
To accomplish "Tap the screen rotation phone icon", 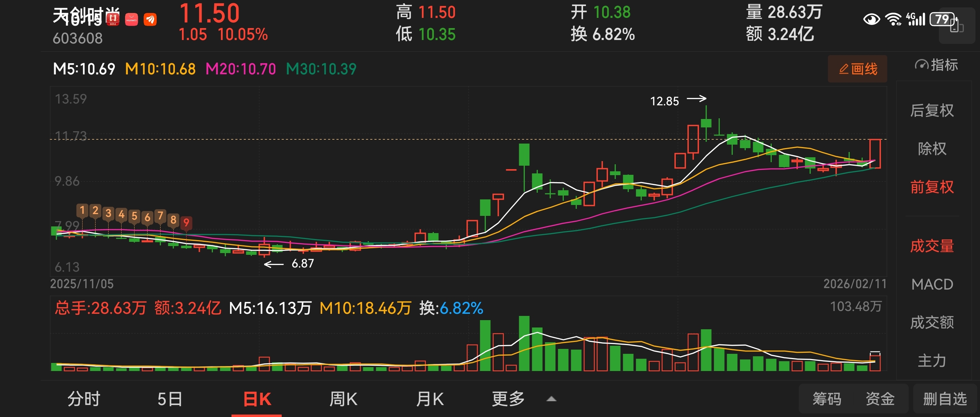I will (x=956, y=28).
